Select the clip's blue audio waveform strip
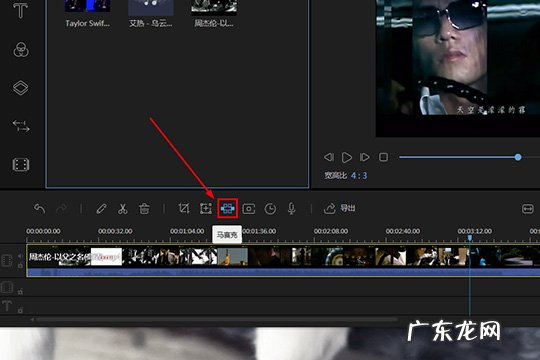Image resolution: width=540 pixels, height=360 pixels. (283, 272)
